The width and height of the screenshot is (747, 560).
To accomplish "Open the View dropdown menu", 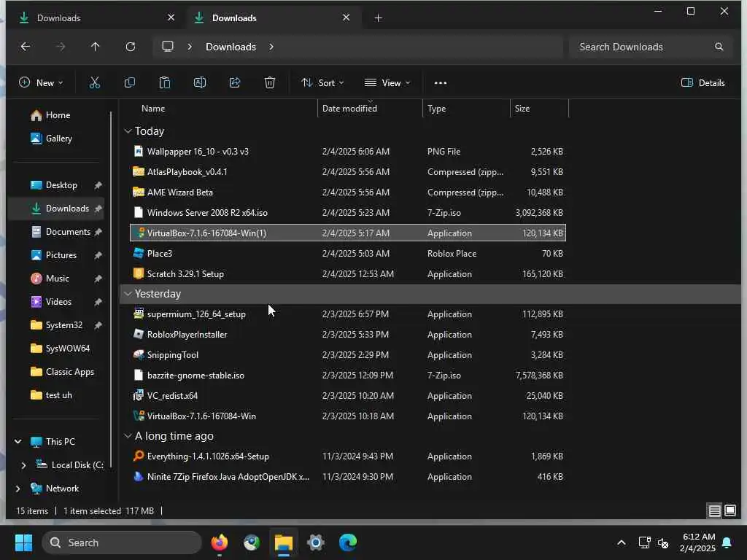I will click(387, 83).
